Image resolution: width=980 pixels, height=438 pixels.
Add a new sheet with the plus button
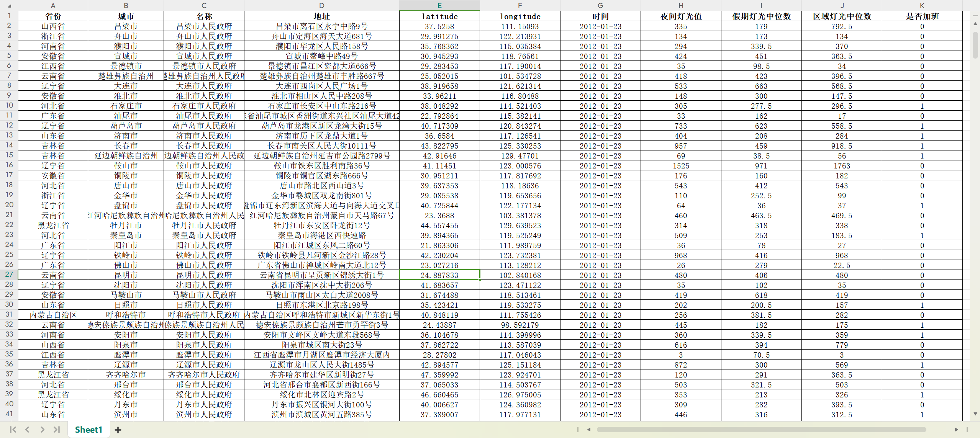coord(118,430)
